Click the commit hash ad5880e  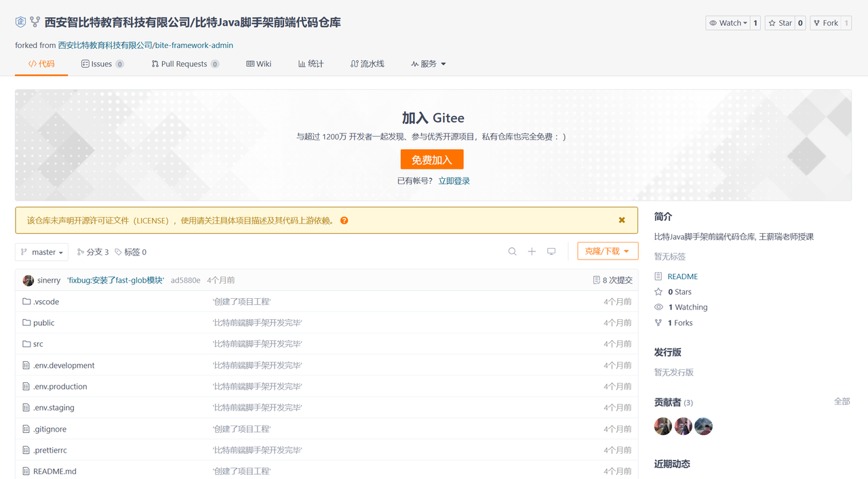185,280
